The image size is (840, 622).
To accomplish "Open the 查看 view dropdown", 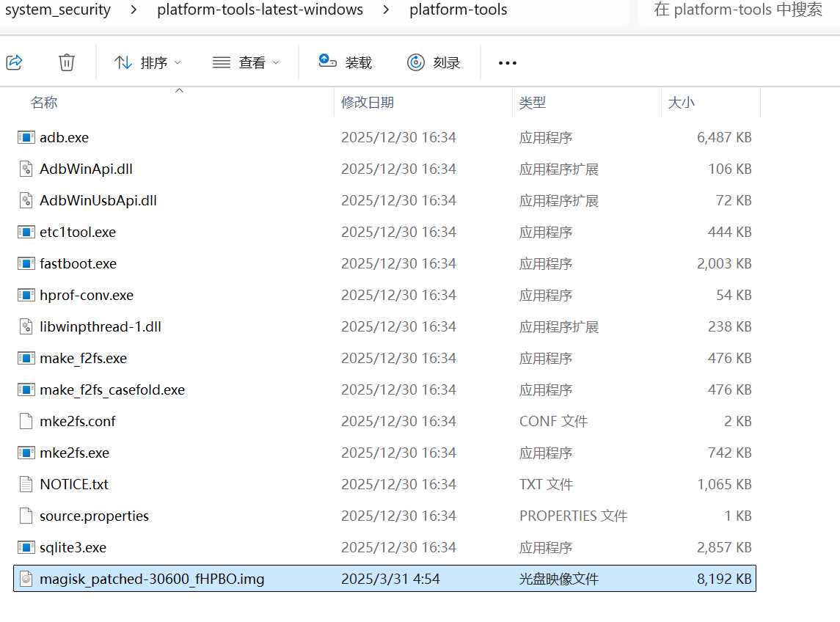I will pyautogui.click(x=246, y=62).
